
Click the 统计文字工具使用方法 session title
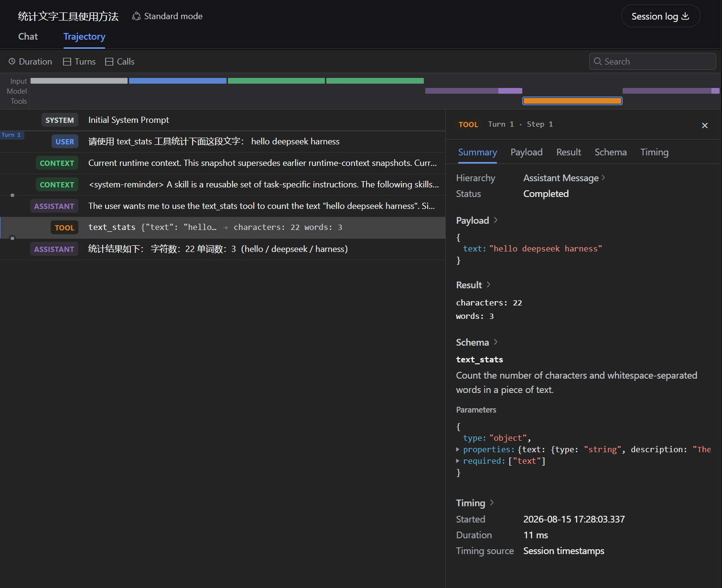coord(68,16)
